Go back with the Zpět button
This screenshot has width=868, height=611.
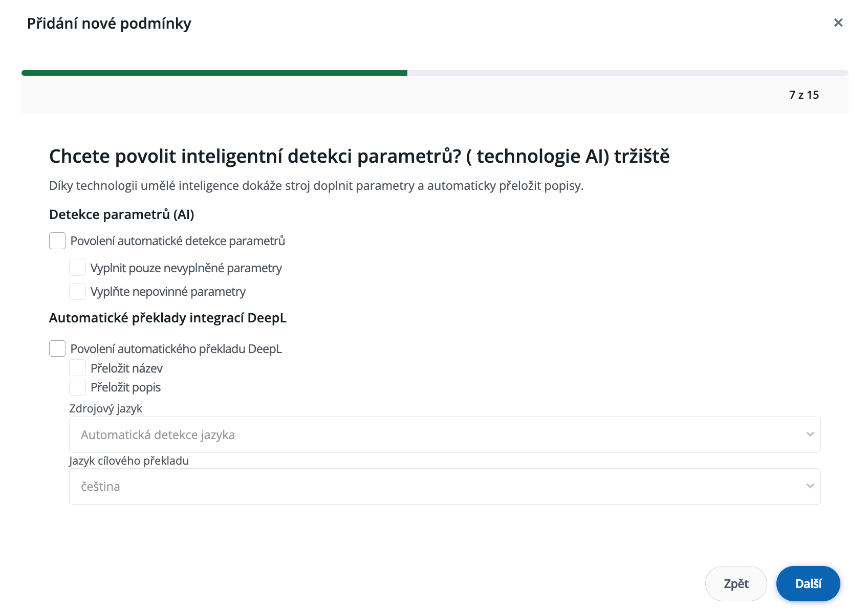point(735,583)
